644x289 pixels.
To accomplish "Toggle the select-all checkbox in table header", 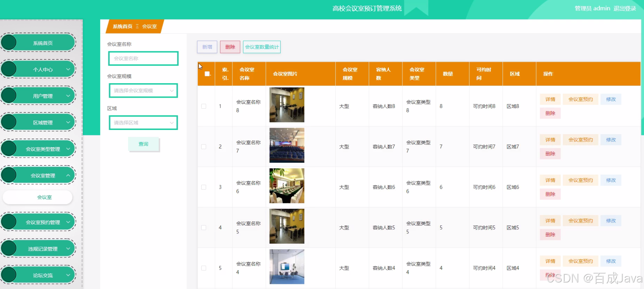I will tap(207, 74).
